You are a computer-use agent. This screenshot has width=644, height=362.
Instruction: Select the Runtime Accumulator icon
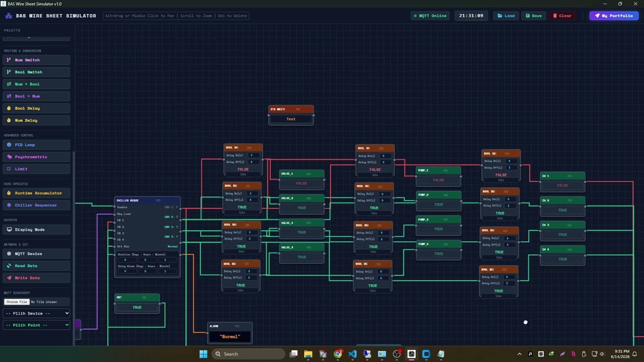point(9,193)
